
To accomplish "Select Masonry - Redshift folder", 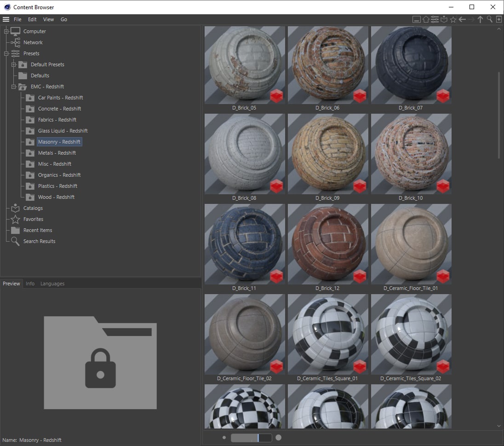I will coord(59,142).
